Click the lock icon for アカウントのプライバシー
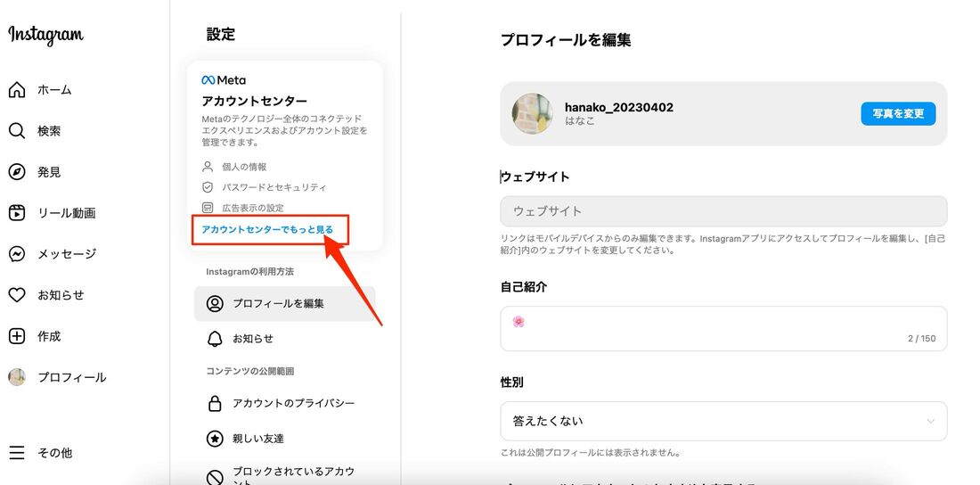 [215, 403]
